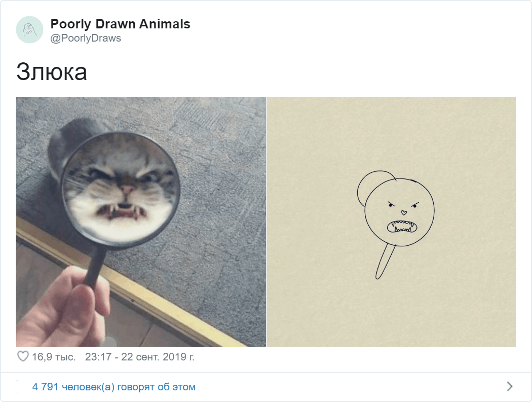Open the replies chevron arrow at the bottom
Image resolution: width=532 pixels, height=402 pixels.
click(510, 386)
